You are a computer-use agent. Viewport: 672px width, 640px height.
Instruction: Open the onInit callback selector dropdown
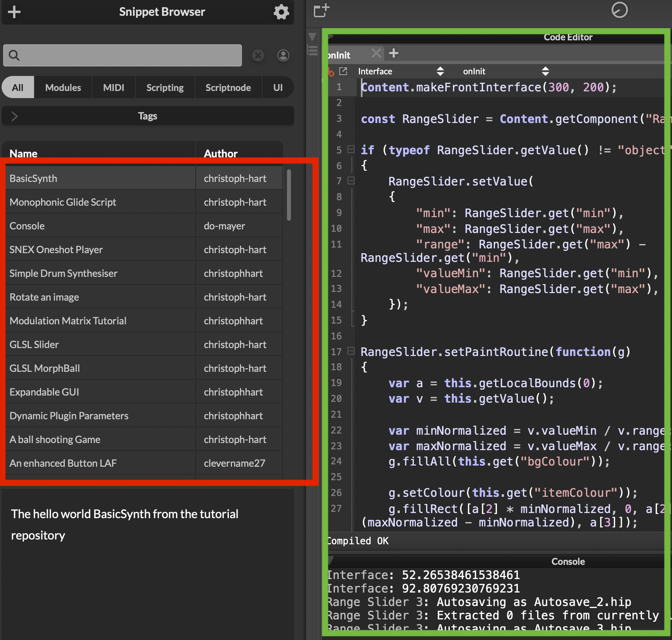pos(506,71)
